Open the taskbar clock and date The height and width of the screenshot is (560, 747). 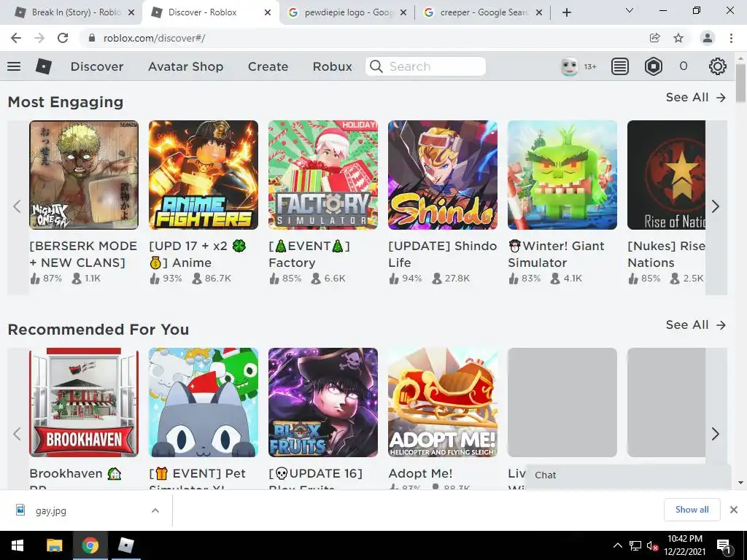pyautogui.click(x=684, y=545)
